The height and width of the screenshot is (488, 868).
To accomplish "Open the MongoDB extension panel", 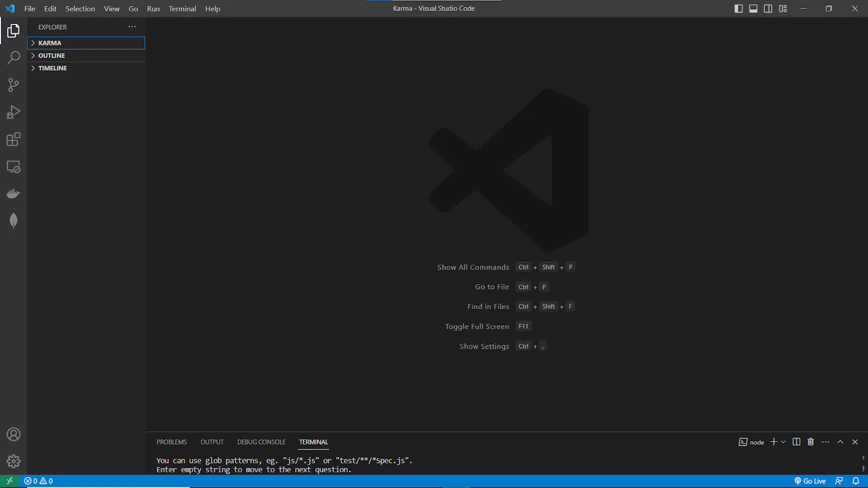I will pos(14,220).
